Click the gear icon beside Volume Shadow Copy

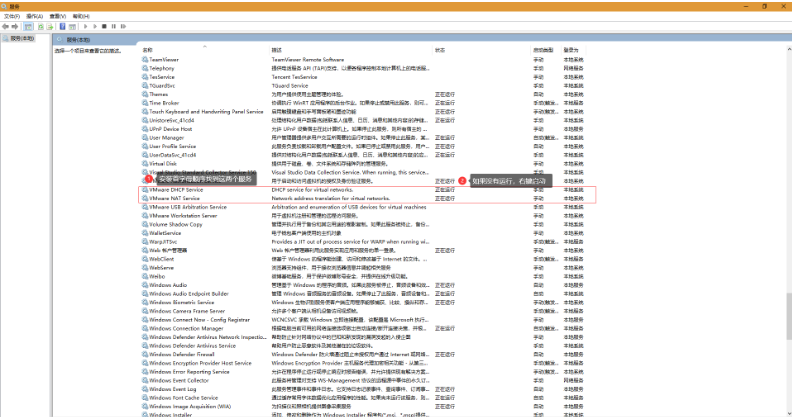pyautogui.click(x=145, y=224)
